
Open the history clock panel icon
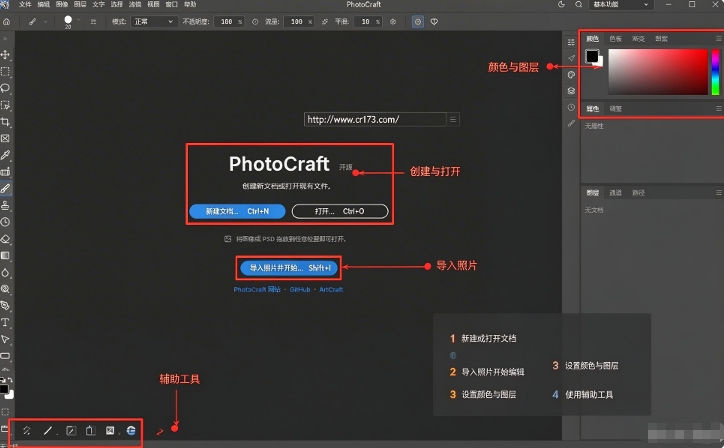point(571,107)
